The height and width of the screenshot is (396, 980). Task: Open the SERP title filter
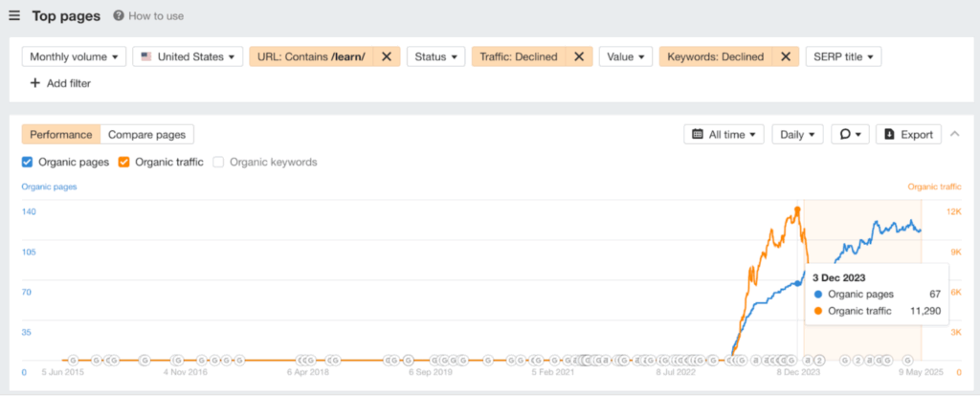click(x=842, y=56)
